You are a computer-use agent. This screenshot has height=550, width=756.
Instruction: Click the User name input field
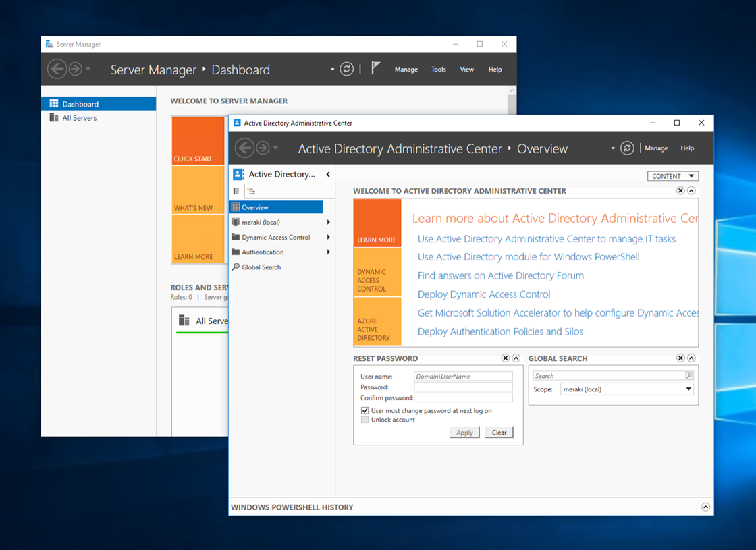pos(463,377)
